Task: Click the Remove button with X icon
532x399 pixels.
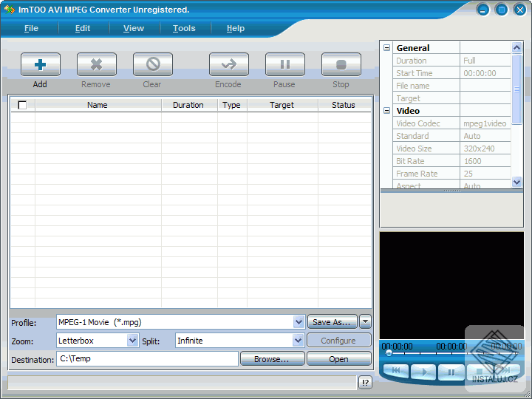Action: pos(97,64)
